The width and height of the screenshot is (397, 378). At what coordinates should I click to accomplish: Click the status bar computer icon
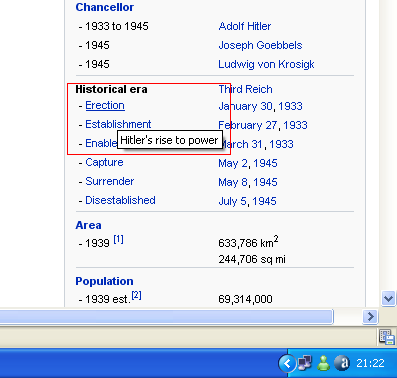click(387, 337)
